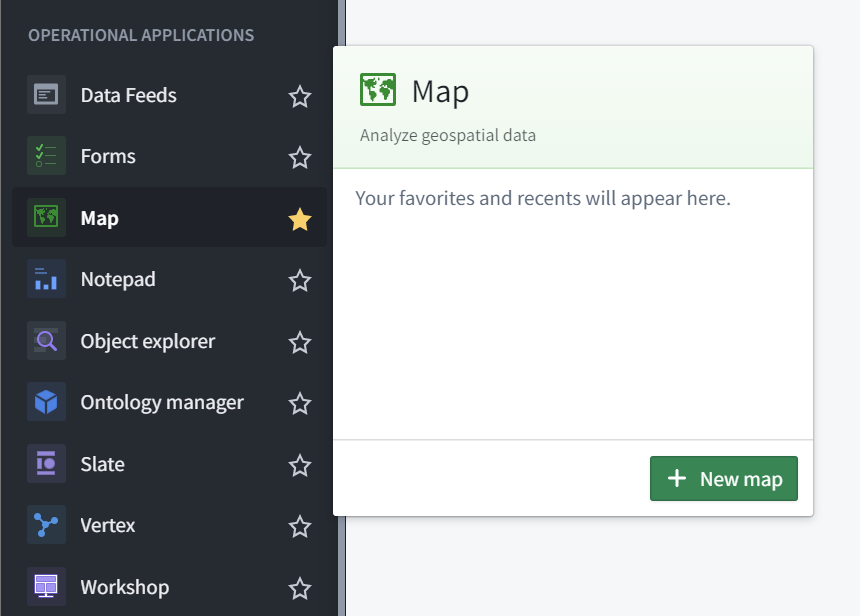
Task: Open the Slate entry
Action: (169, 464)
